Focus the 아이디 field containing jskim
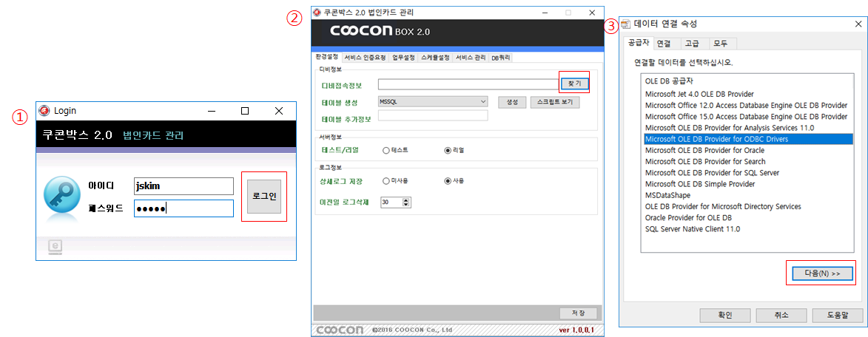This screenshot has width=868, height=337. (x=184, y=186)
